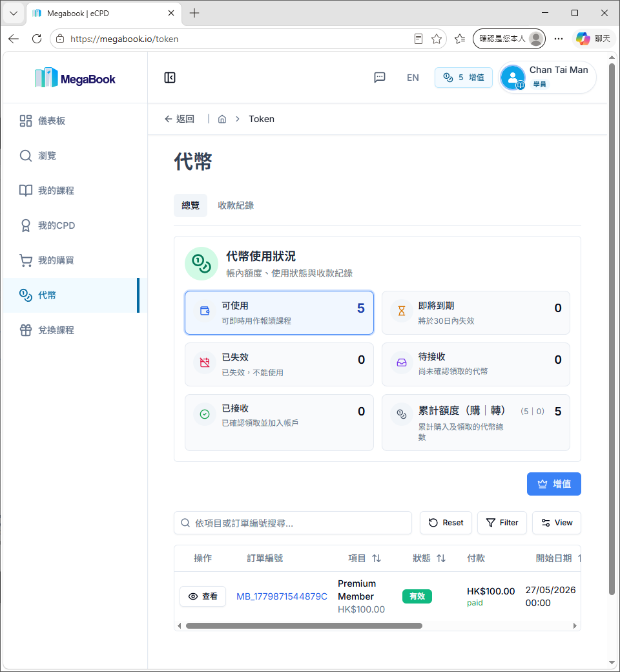The width and height of the screenshot is (620, 672).
Task: Go to 我的課程 in sidebar
Action: 75,190
